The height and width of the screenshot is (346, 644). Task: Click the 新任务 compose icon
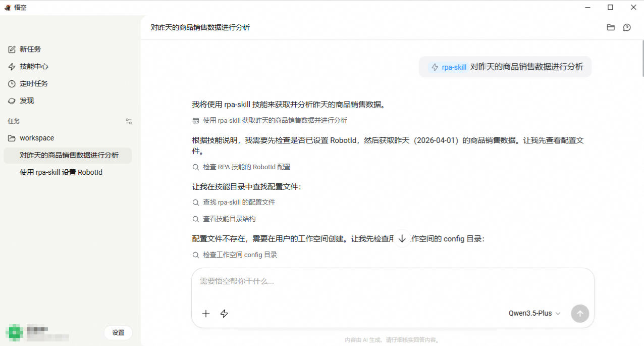click(x=12, y=50)
